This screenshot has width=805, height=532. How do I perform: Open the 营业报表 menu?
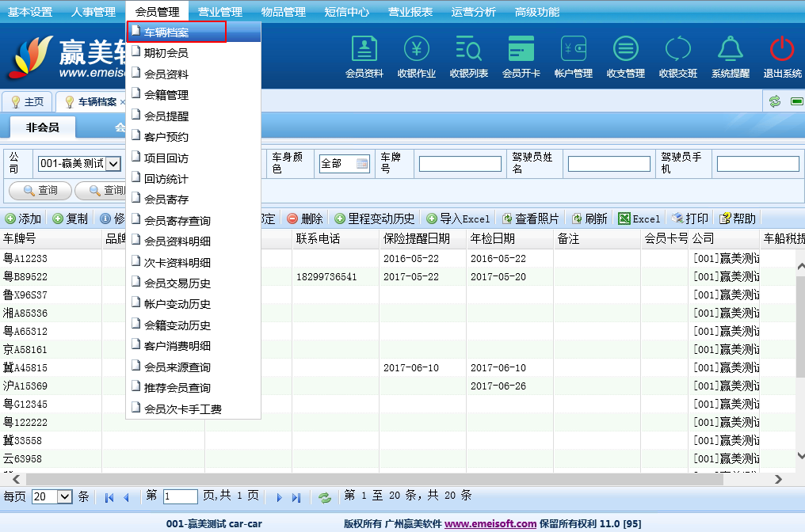coord(410,12)
